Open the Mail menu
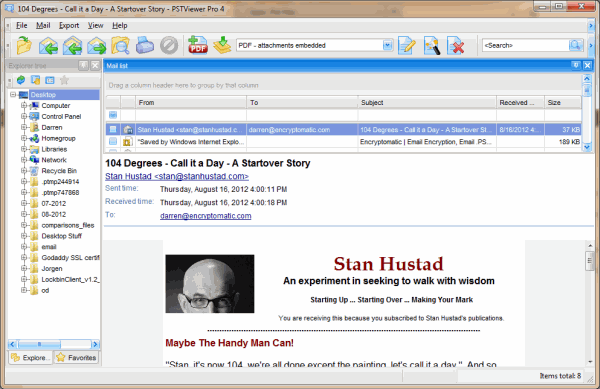This screenshot has width=600, height=389. (x=43, y=26)
